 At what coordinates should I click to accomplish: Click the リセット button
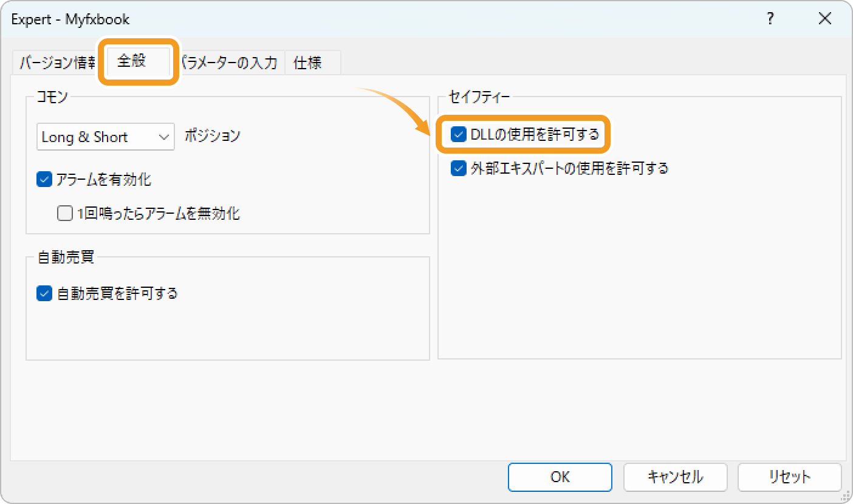tap(789, 477)
